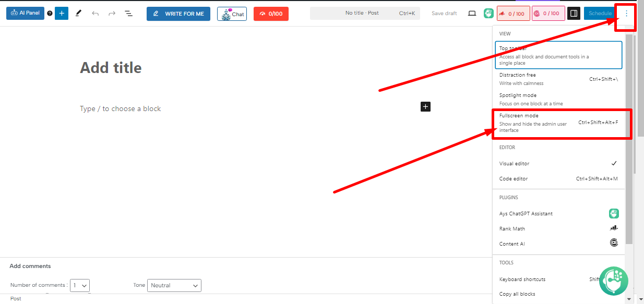Open Ays ChatGPT Assistant plugin entry
This screenshot has height=304, width=644.
click(558, 213)
